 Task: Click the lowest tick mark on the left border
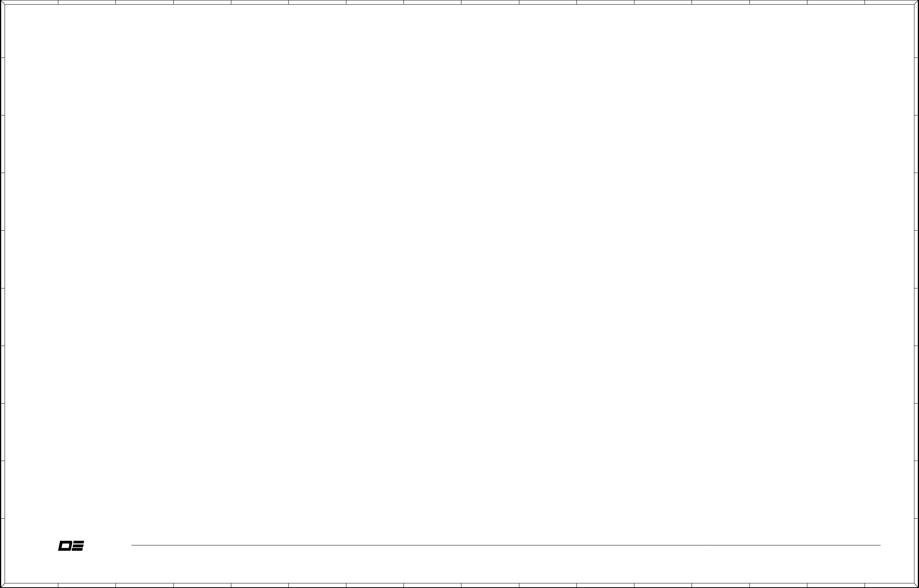pos(2,519)
